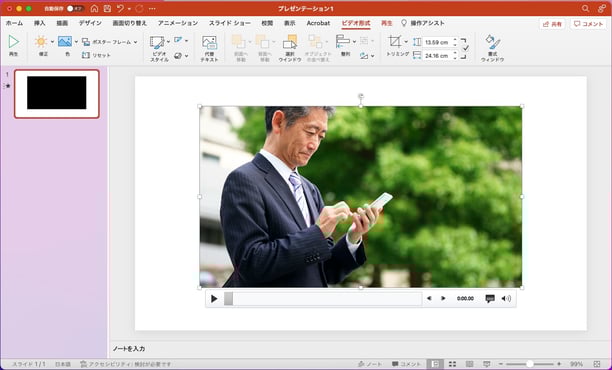Open the Video Styles (ビデオスタイル) gallery
Image resolution: width=612 pixels, height=370 pixels.
(x=157, y=42)
